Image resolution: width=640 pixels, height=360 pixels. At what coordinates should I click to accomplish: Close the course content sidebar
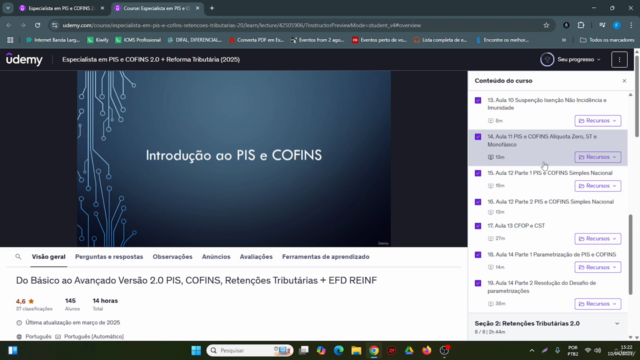point(624,81)
